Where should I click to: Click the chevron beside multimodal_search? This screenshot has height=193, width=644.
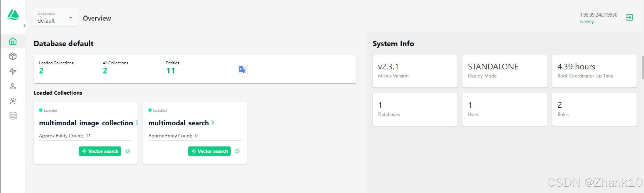click(x=213, y=123)
